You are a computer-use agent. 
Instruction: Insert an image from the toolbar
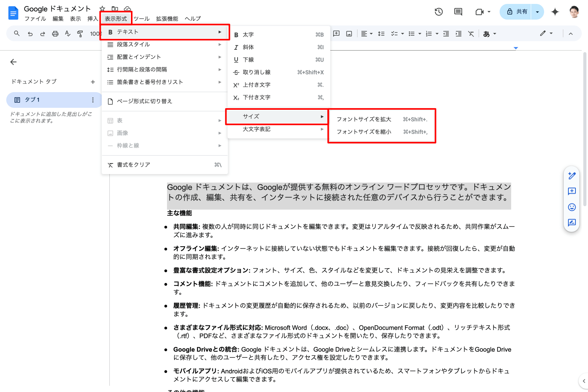point(349,34)
